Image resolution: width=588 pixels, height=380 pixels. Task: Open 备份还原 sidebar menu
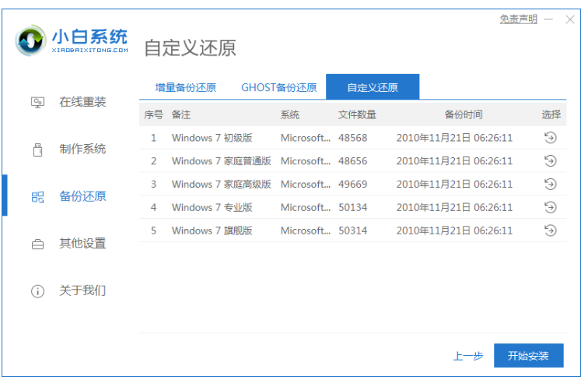tap(82, 196)
